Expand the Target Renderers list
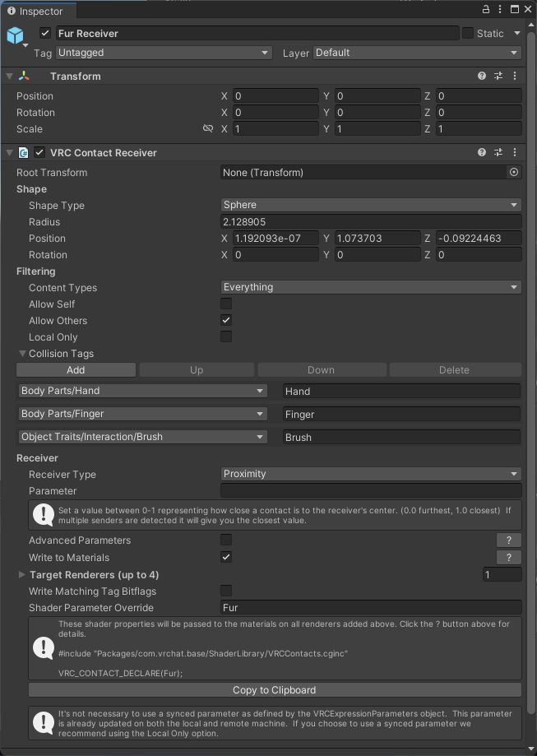This screenshot has height=756, width=537. click(21, 575)
